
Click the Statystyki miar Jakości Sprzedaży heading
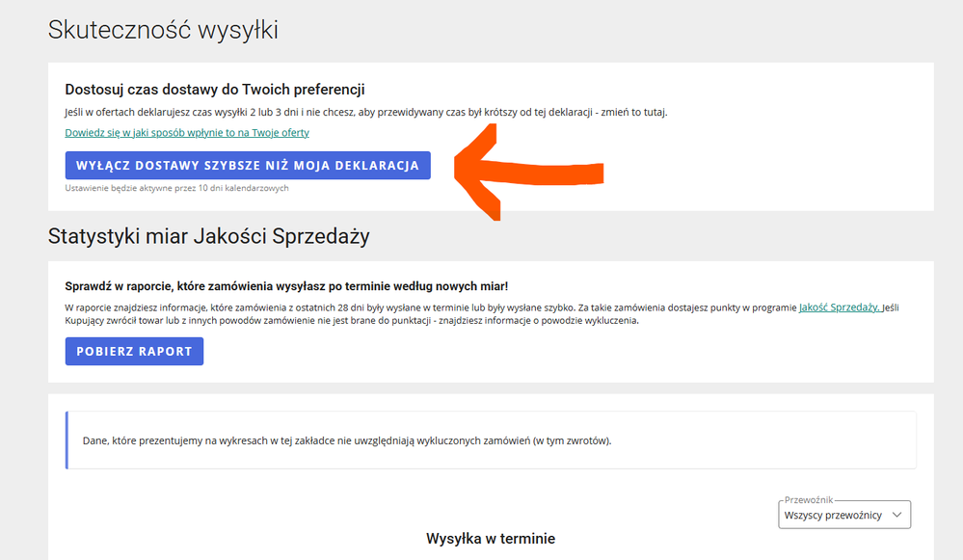click(x=208, y=236)
